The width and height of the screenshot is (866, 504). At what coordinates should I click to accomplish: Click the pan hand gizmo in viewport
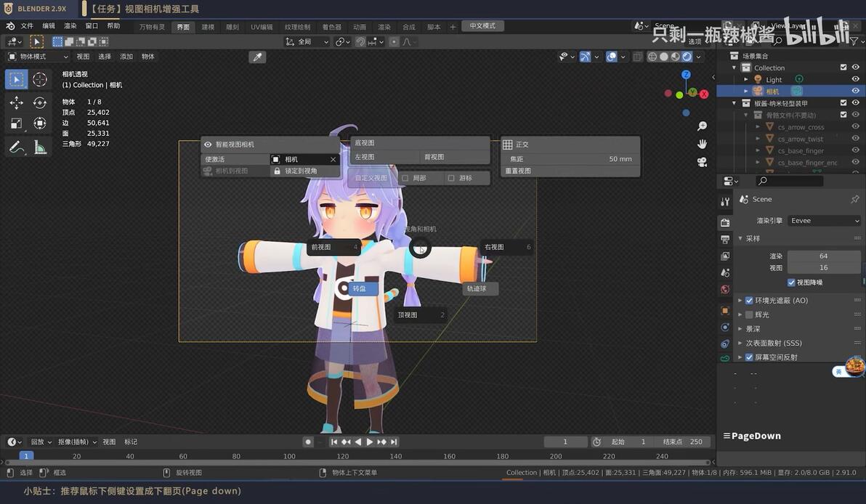pyautogui.click(x=702, y=144)
